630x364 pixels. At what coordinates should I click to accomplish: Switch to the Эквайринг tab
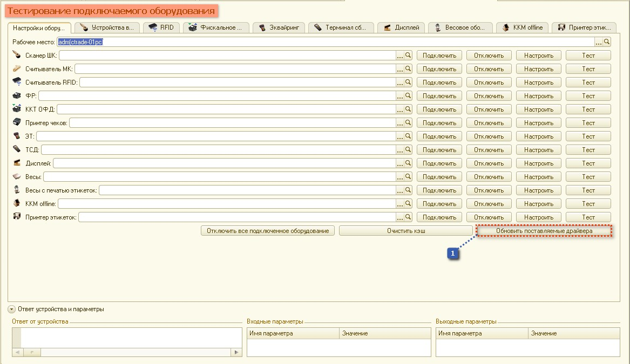tap(279, 28)
